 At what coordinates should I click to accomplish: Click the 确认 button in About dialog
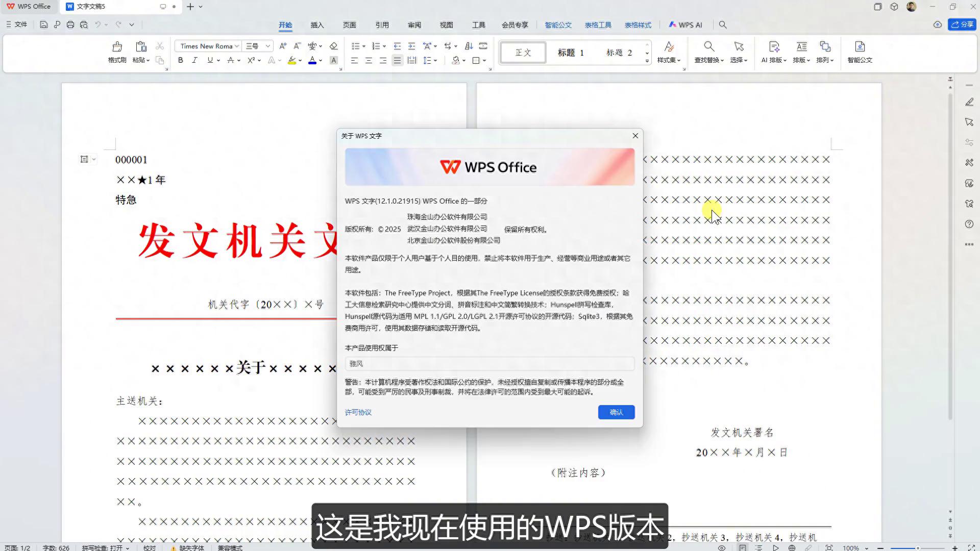click(x=616, y=412)
